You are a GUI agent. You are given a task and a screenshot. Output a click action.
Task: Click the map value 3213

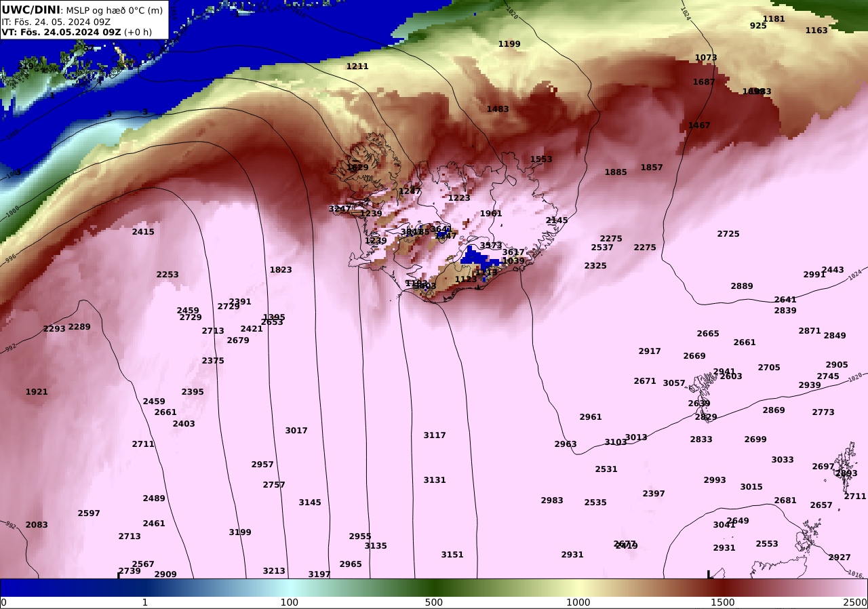pyautogui.click(x=274, y=571)
